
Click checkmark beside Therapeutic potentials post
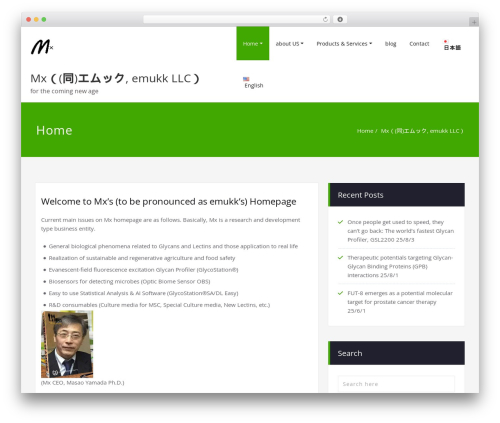click(x=340, y=258)
